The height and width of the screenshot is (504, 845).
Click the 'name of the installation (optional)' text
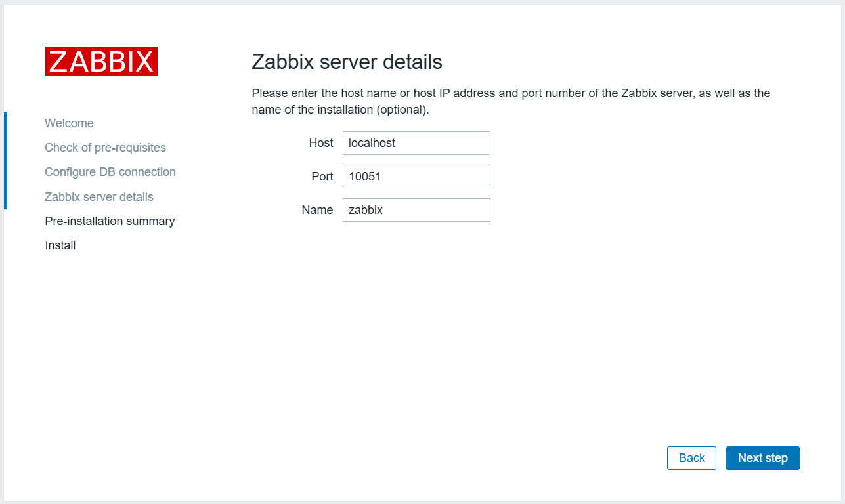click(340, 110)
